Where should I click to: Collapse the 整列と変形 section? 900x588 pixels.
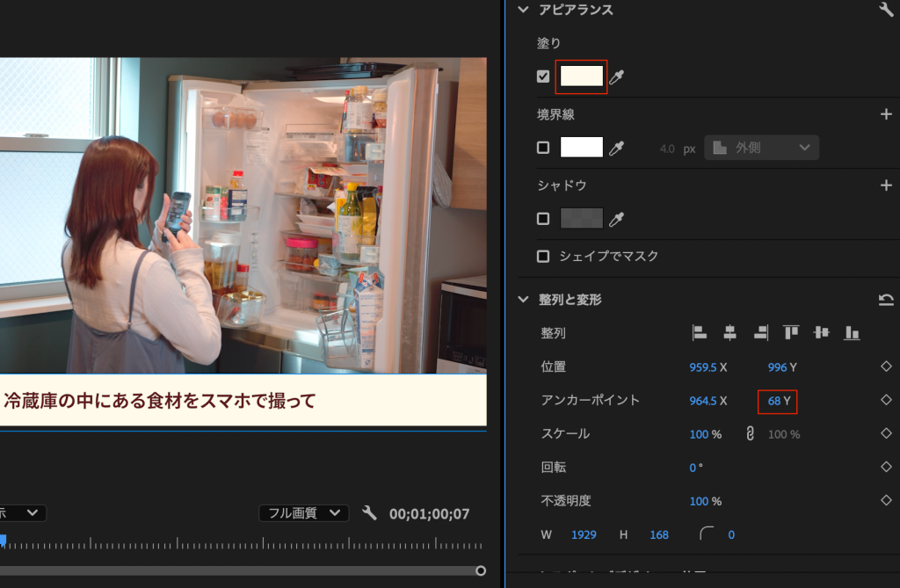click(524, 300)
